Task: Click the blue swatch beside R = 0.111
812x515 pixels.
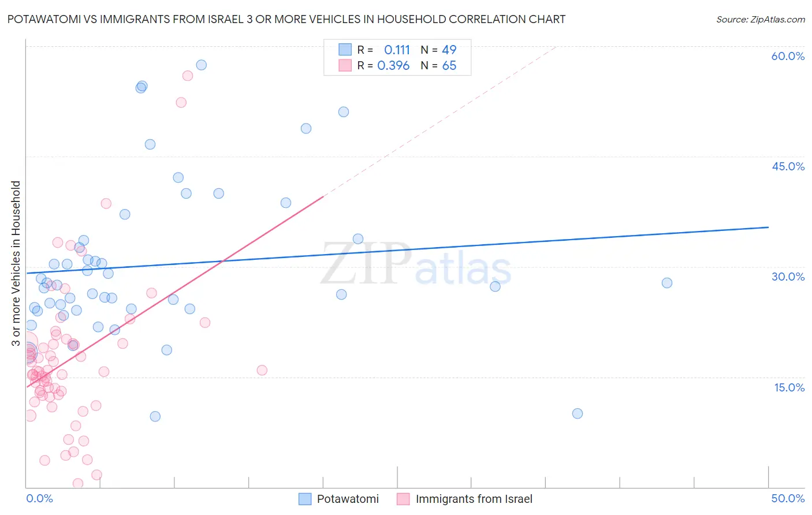Action: tap(345, 50)
